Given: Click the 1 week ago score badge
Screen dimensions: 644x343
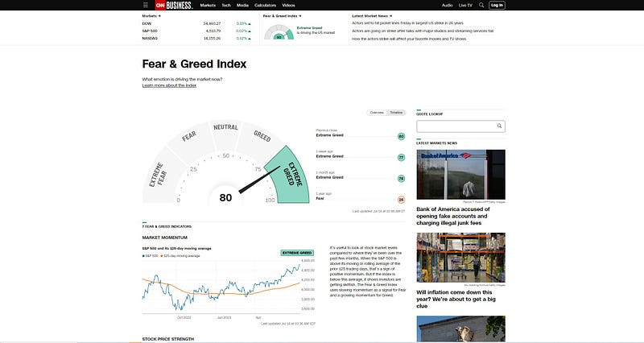Looking at the screenshot, I should click(x=401, y=157).
